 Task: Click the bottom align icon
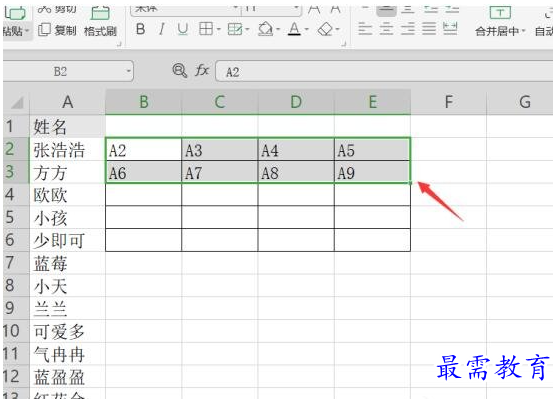click(x=408, y=10)
